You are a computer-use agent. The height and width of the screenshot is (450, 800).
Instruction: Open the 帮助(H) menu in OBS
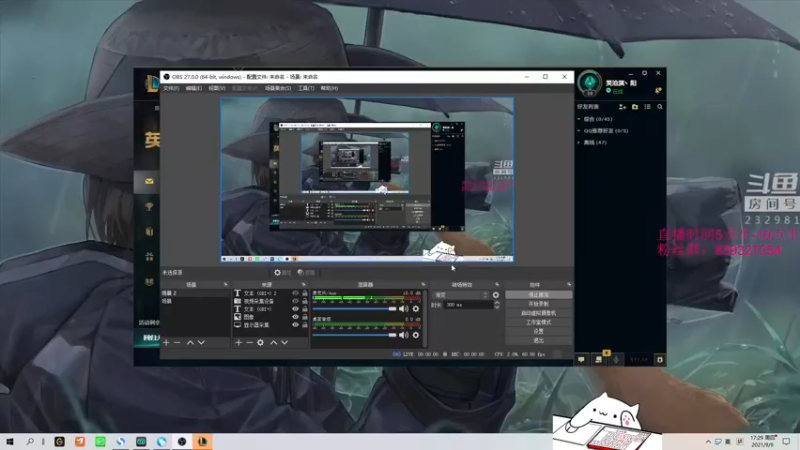pos(329,88)
